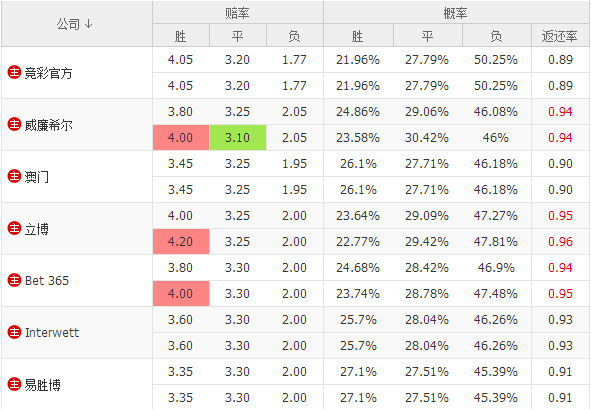Screen dimensions: 591x410
Task: Click the 概率 group header
Action: click(x=456, y=13)
